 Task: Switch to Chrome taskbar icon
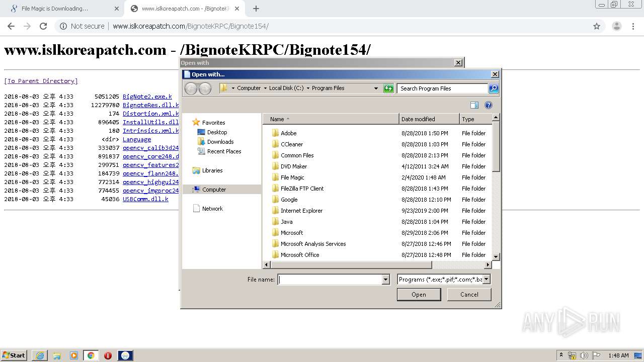pos(91,355)
